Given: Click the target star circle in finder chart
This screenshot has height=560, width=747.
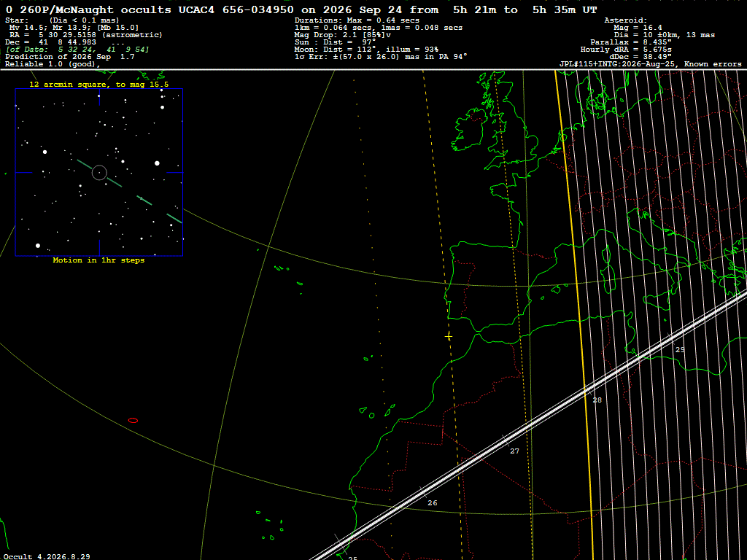Looking at the screenshot, I should [99, 172].
